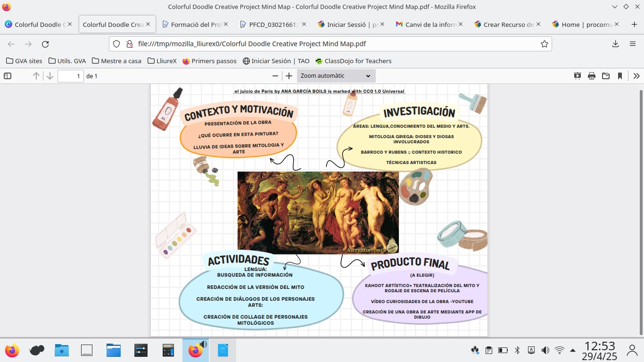The image size is (644, 362).
Task: Save the PDF with save icon
Action: coord(606,76)
